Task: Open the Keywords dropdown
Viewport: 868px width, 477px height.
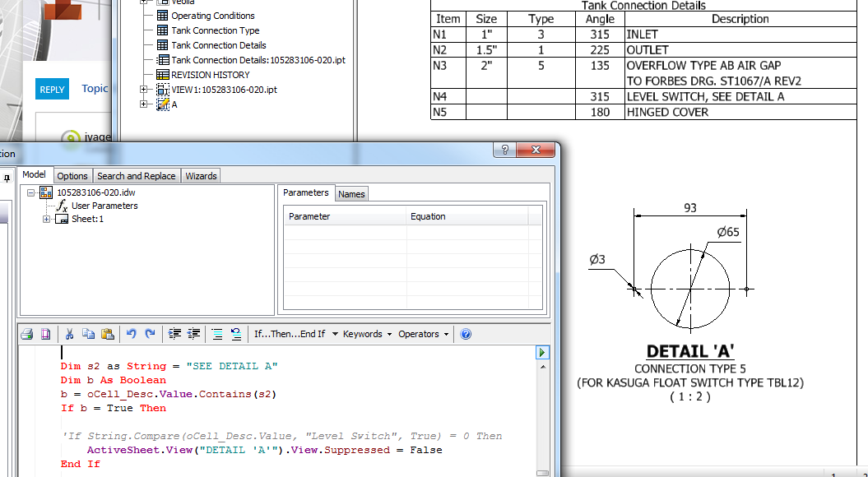Action: pyautogui.click(x=364, y=334)
